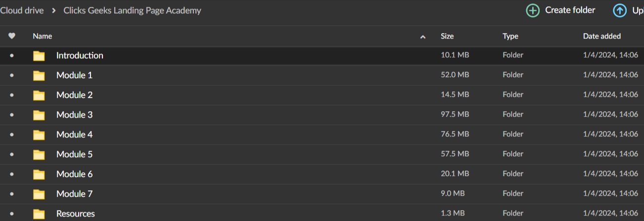The height and width of the screenshot is (221, 644).
Task: Toggle favorite dot for Module 2
Action: [x=12, y=95]
